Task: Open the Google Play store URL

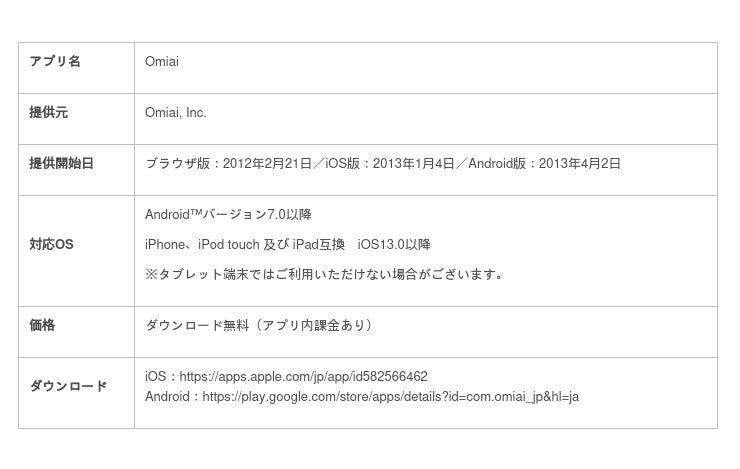Action: click(390, 397)
